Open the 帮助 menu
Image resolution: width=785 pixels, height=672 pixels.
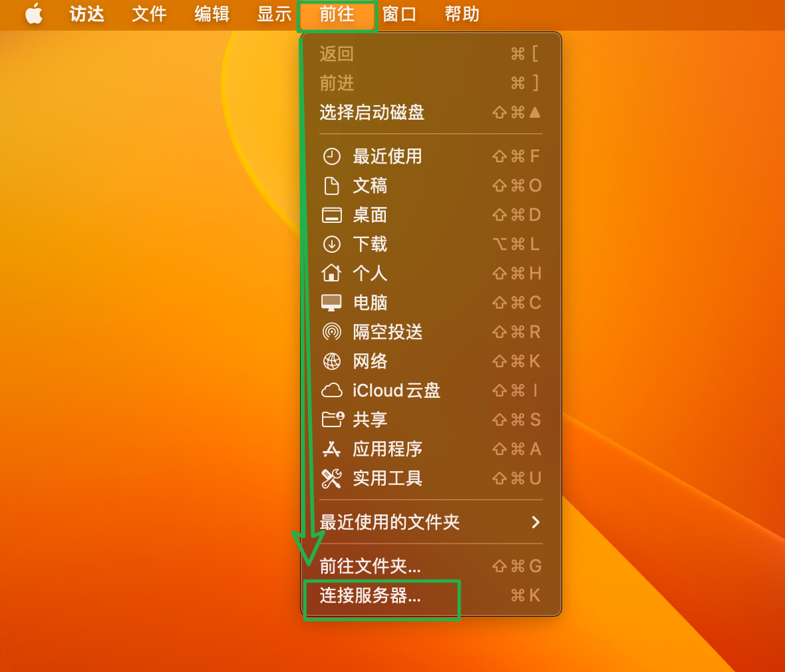pyautogui.click(x=462, y=14)
